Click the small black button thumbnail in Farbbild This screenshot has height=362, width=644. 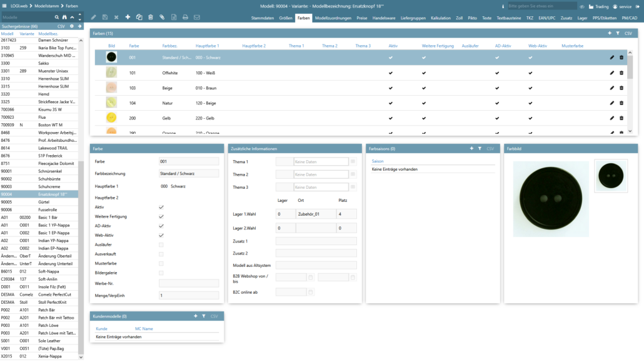[x=610, y=176]
